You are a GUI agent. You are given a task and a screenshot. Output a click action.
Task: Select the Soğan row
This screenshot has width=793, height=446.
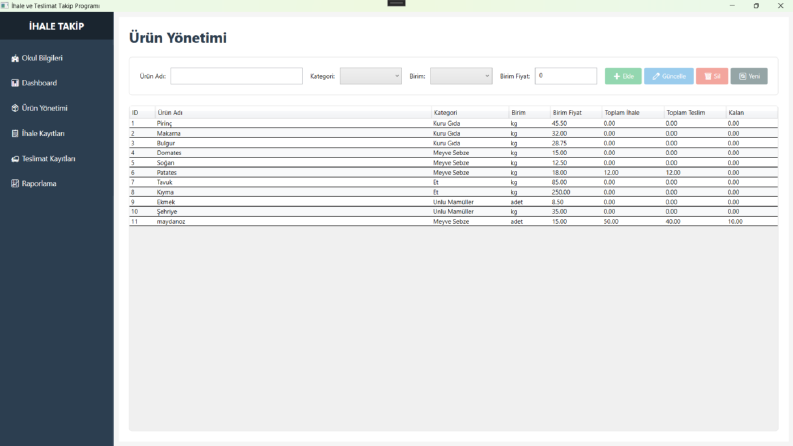[x=453, y=163]
